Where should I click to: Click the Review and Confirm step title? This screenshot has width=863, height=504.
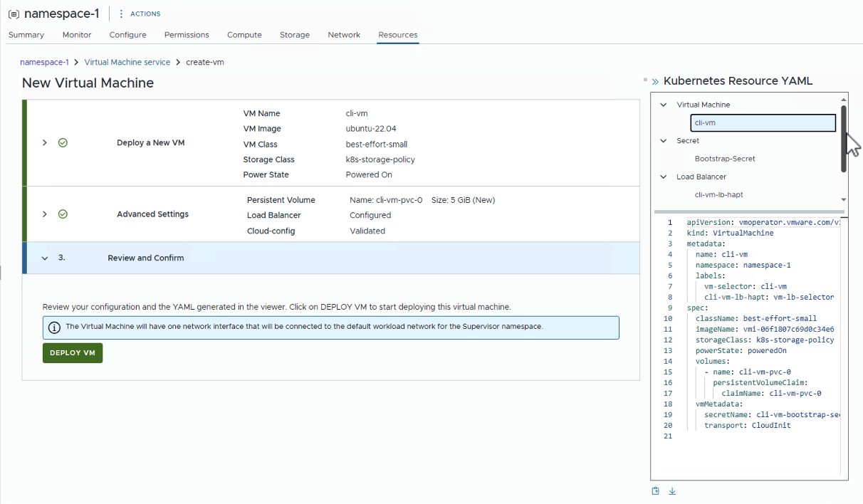(146, 258)
